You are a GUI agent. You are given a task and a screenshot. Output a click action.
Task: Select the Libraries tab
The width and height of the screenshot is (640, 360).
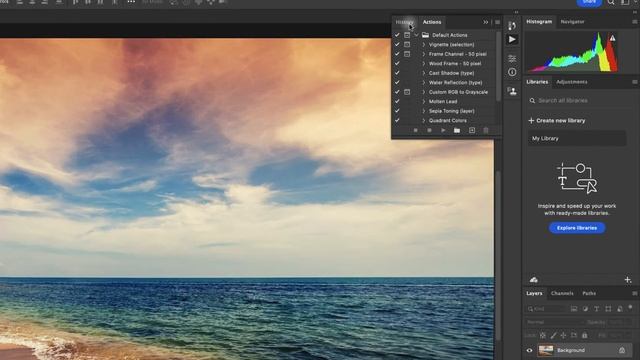coord(537,82)
